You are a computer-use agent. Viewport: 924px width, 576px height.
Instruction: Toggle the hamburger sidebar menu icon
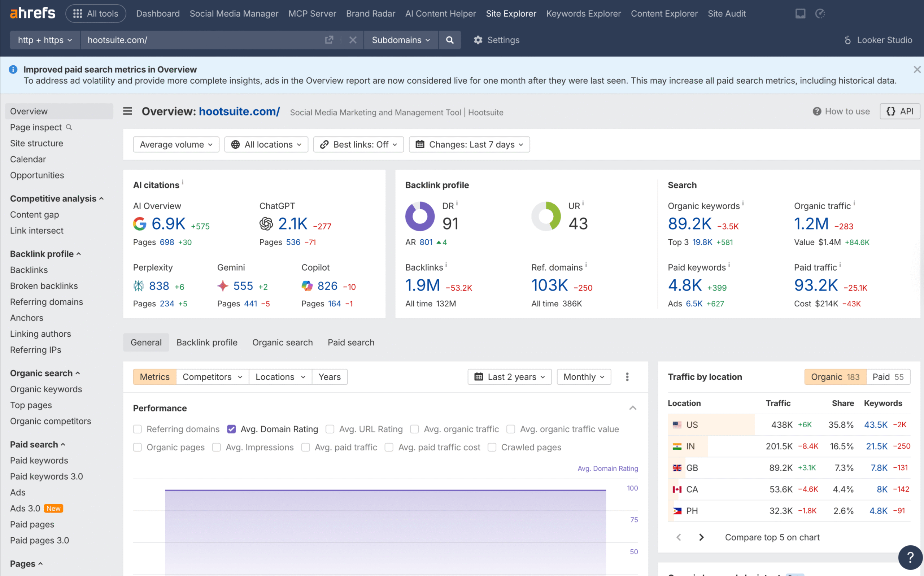[x=128, y=111]
